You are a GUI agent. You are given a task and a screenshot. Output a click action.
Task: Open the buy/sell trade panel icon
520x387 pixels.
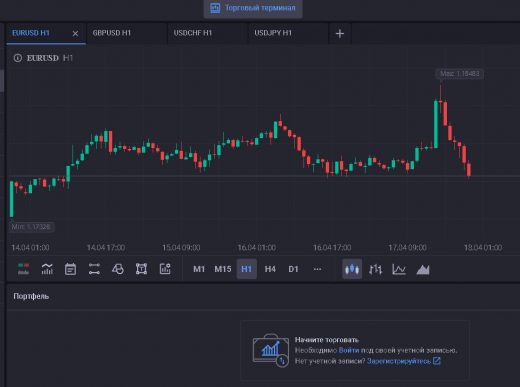pyautogui.click(x=23, y=269)
